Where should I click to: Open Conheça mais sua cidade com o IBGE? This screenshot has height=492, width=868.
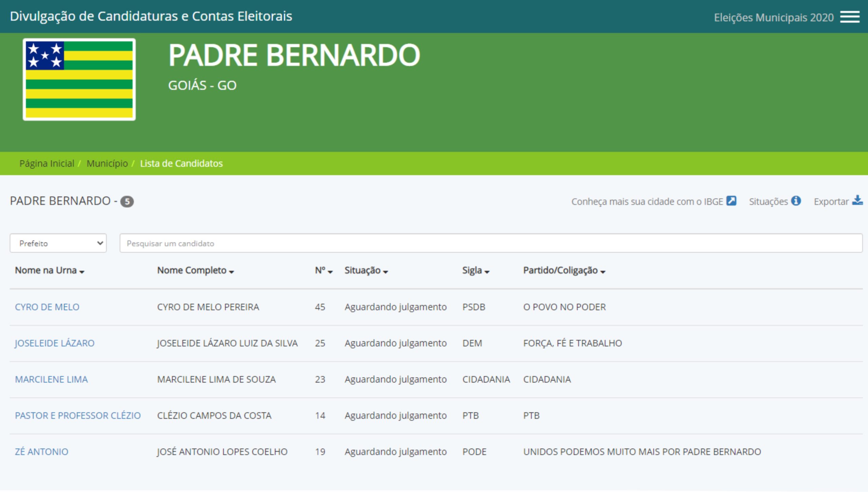pos(647,202)
